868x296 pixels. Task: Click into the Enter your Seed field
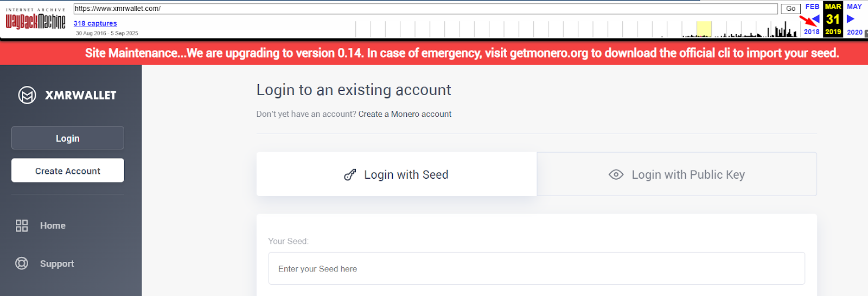click(x=536, y=268)
